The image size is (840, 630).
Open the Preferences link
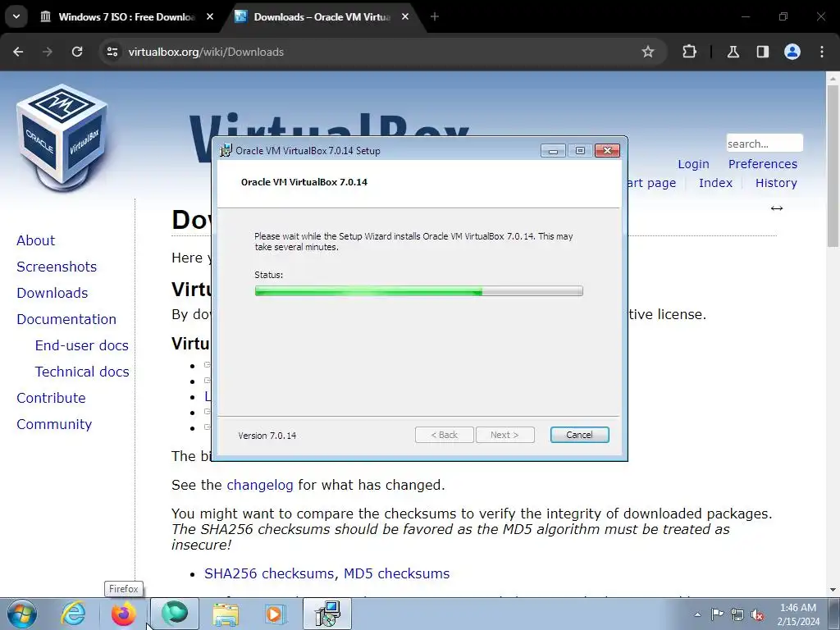(762, 164)
